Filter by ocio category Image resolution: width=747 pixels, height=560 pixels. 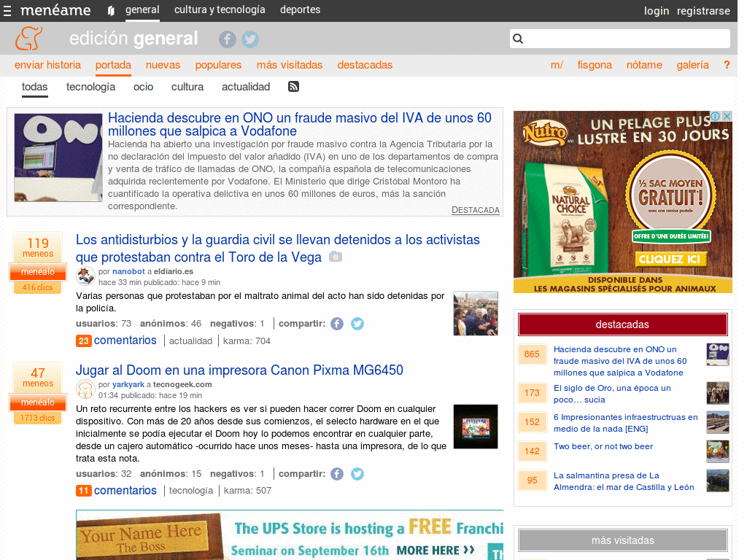point(144,87)
